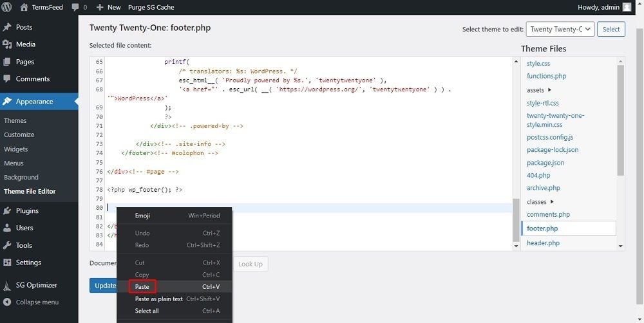Image resolution: width=644 pixels, height=323 pixels.
Task: Open style-rtl.css theme file
Action: pyautogui.click(x=542, y=103)
